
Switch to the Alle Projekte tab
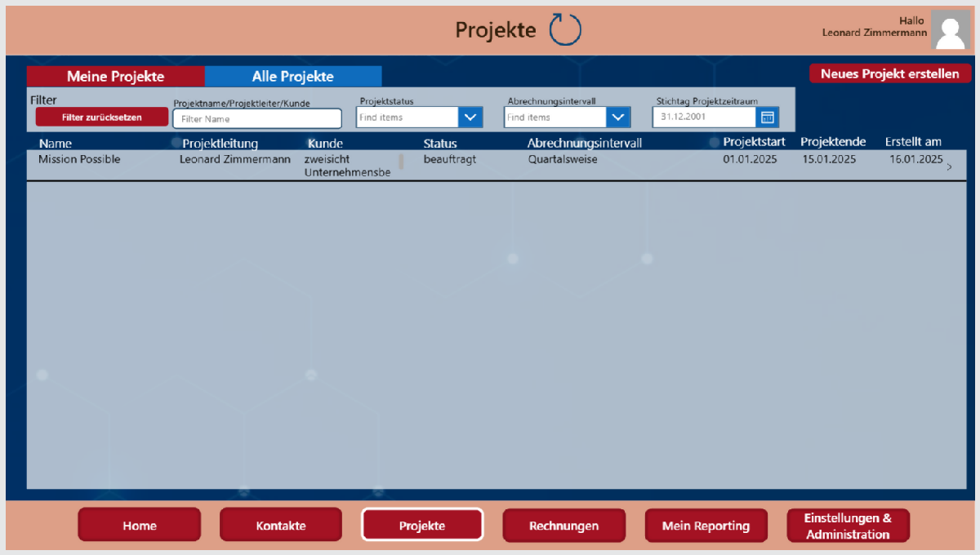pos(293,76)
